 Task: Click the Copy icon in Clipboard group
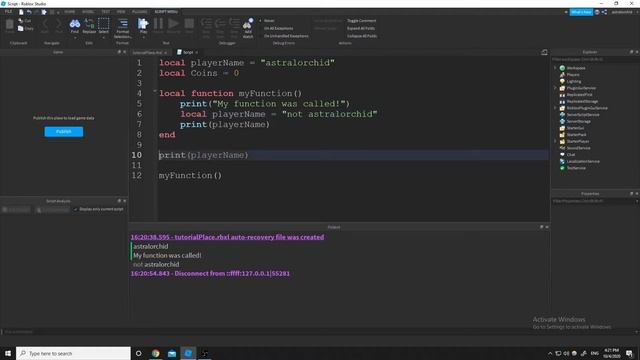pos(21,29)
